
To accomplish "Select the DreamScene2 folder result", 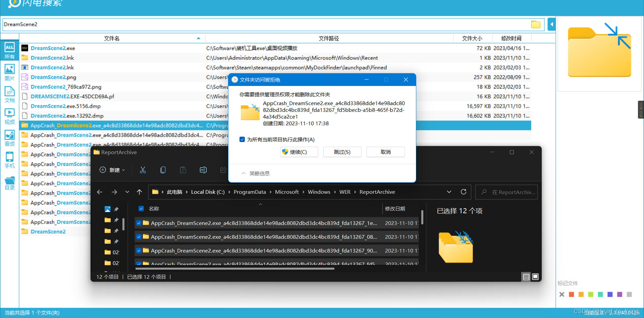I will tap(48, 232).
